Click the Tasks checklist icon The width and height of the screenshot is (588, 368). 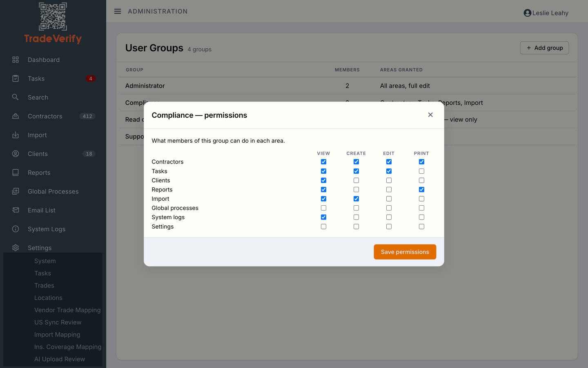tap(16, 79)
